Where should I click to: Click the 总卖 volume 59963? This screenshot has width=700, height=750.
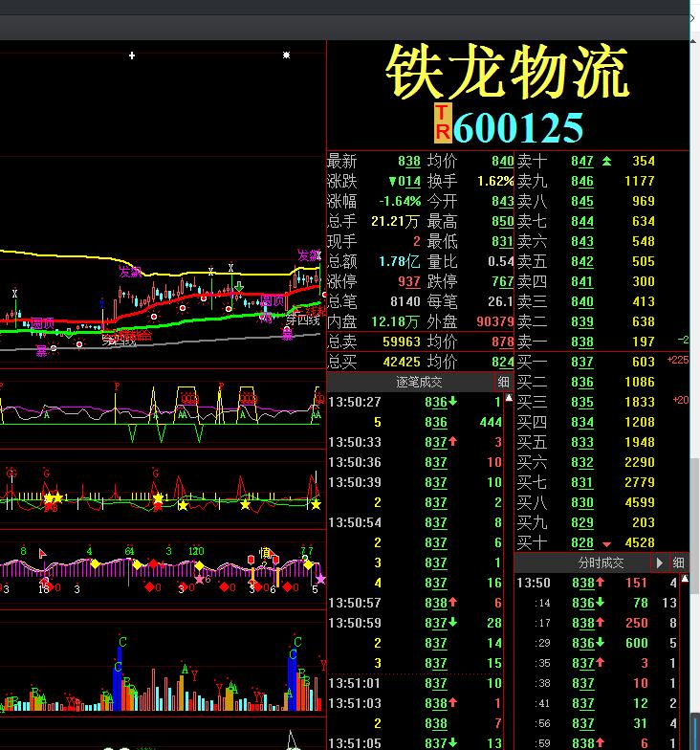[x=402, y=342]
